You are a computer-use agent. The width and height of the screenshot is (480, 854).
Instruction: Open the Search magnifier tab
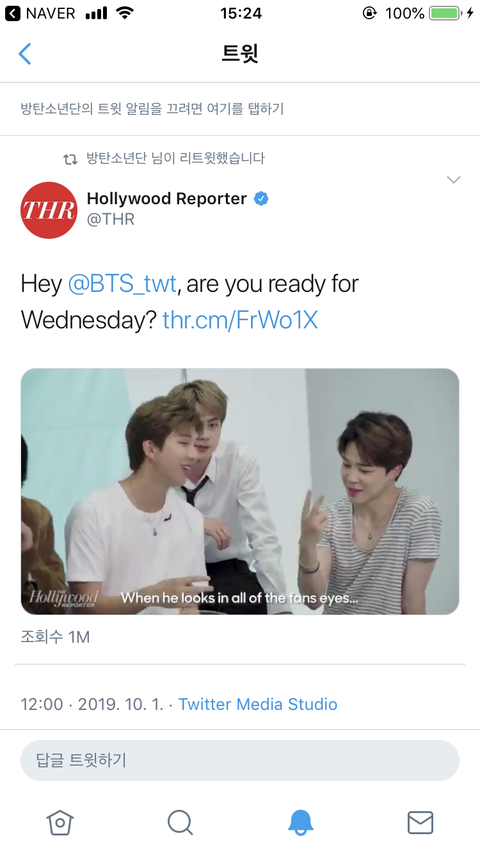(x=180, y=822)
